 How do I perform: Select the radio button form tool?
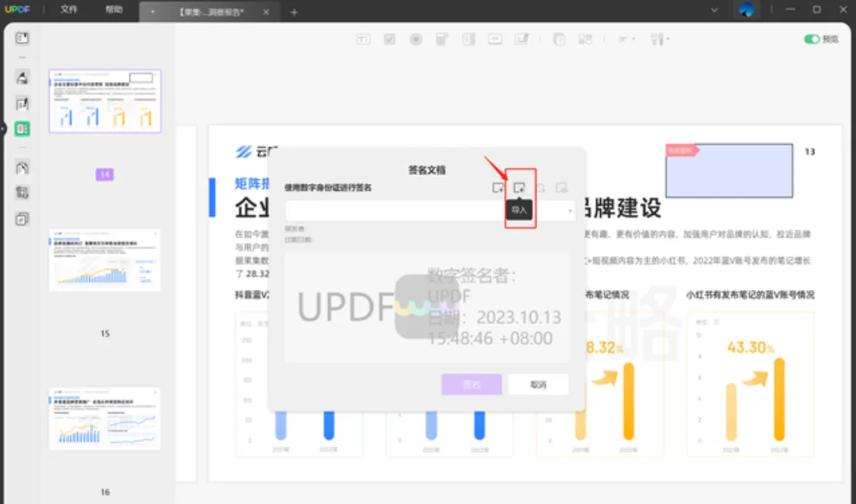(416, 40)
